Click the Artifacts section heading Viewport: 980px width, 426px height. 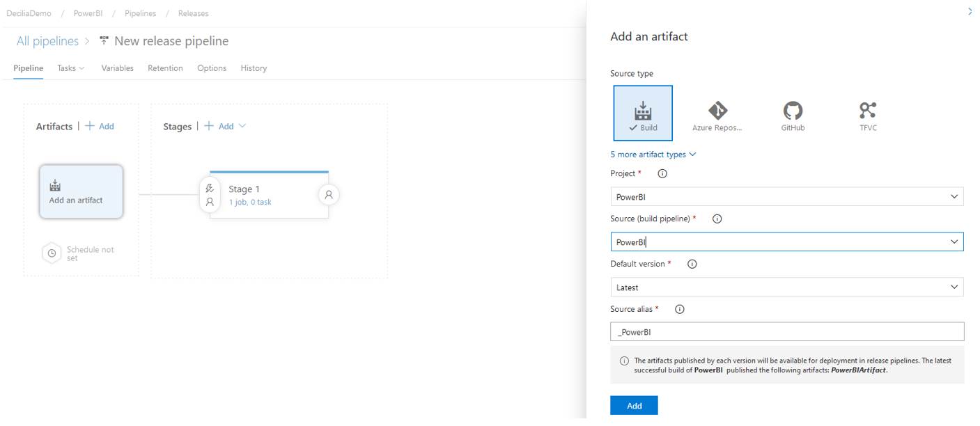coord(54,126)
